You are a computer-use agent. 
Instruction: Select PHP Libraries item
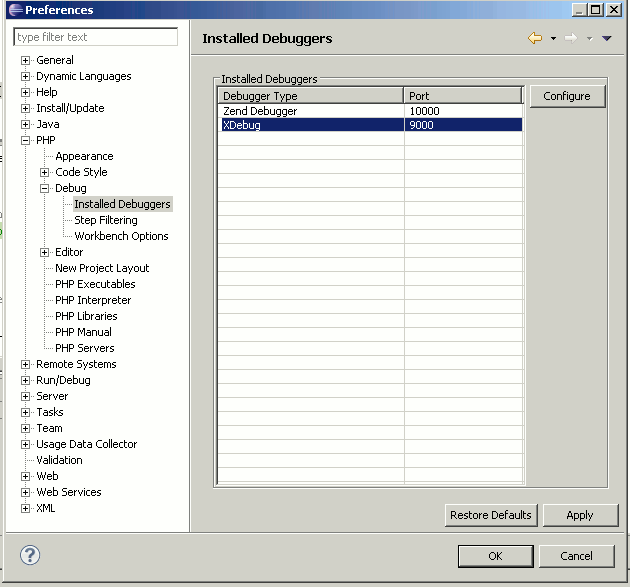(x=86, y=316)
